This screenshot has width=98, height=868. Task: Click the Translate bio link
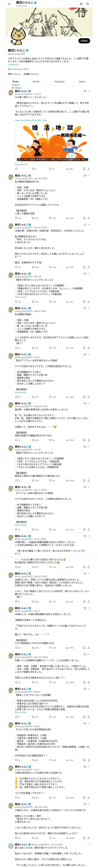click(x=14, y=64)
